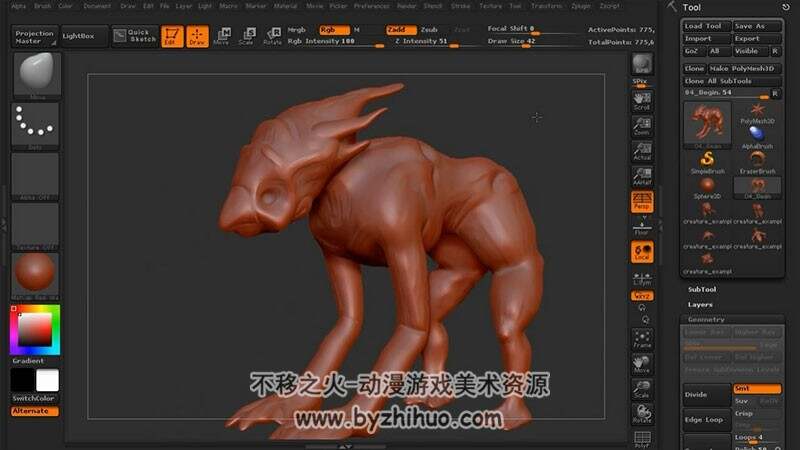
Task: Click the restore icon at Tool palette corner
Action: (x=786, y=7)
